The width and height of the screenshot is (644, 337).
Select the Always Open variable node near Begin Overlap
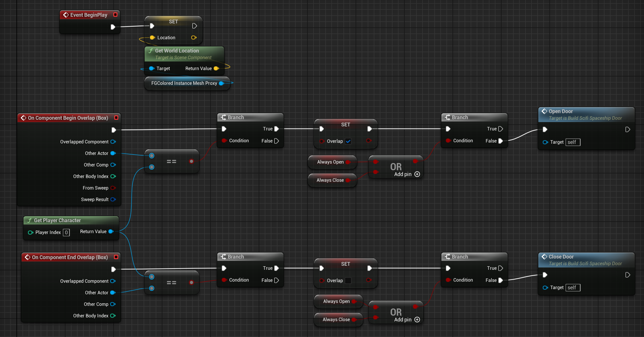pyautogui.click(x=330, y=162)
